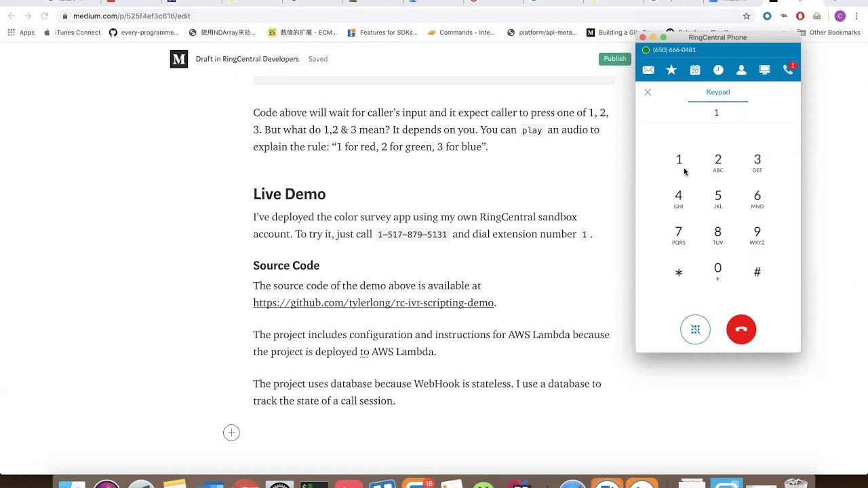Open Features for SDKs bookmark
868x488 pixels.
[382, 33]
